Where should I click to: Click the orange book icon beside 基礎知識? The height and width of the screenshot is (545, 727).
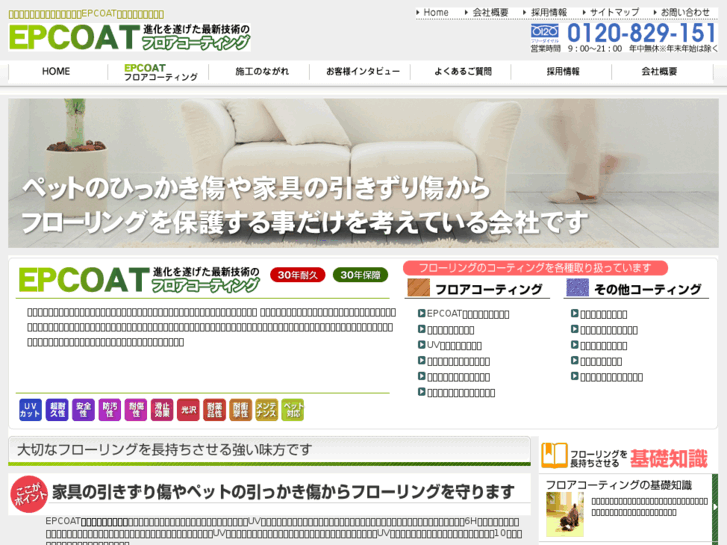tap(554, 455)
